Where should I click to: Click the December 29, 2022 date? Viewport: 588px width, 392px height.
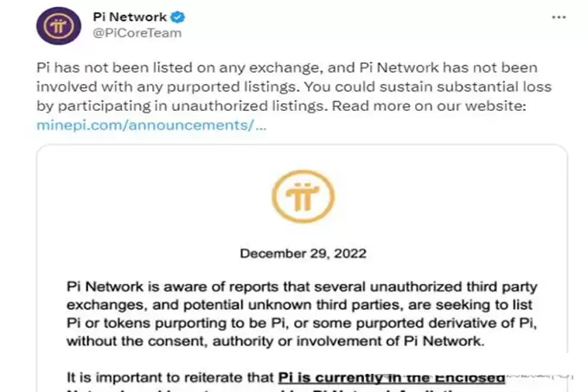click(303, 254)
